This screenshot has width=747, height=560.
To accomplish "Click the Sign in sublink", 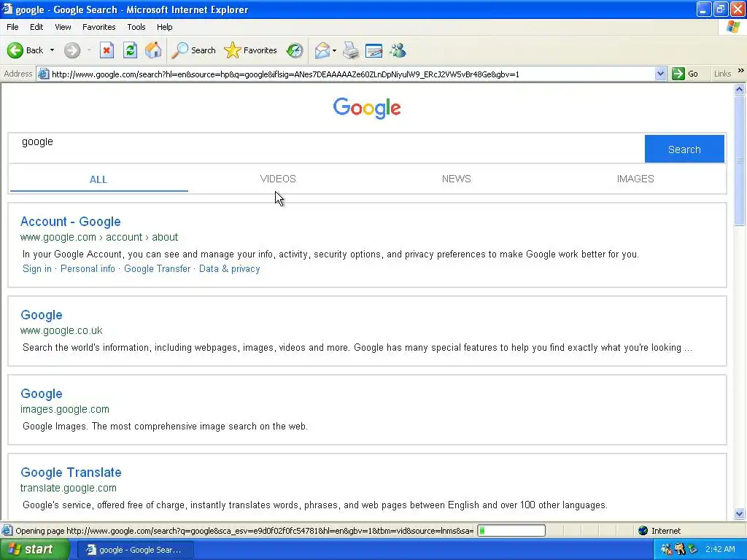I will point(37,268).
